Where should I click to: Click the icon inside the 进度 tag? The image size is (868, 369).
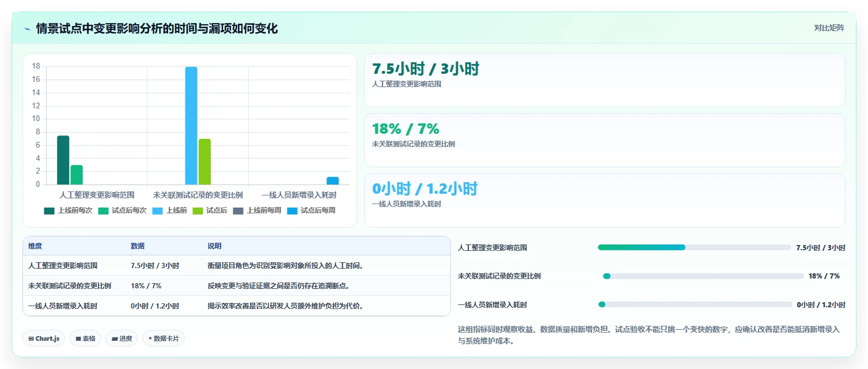(x=115, y=338)
